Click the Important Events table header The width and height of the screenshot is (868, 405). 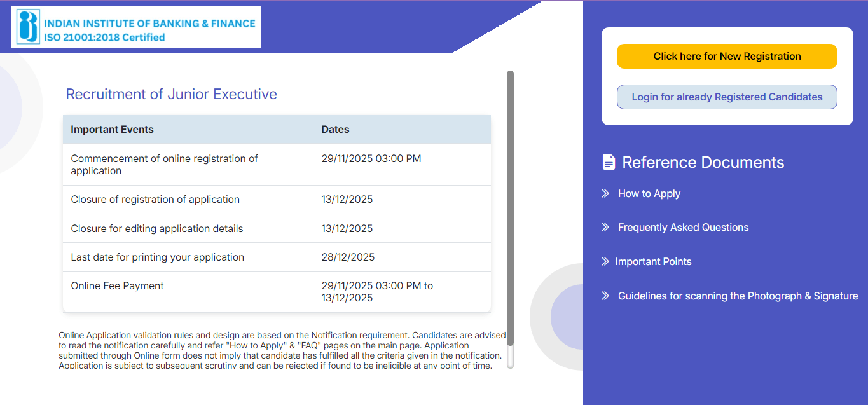(112, 129)
